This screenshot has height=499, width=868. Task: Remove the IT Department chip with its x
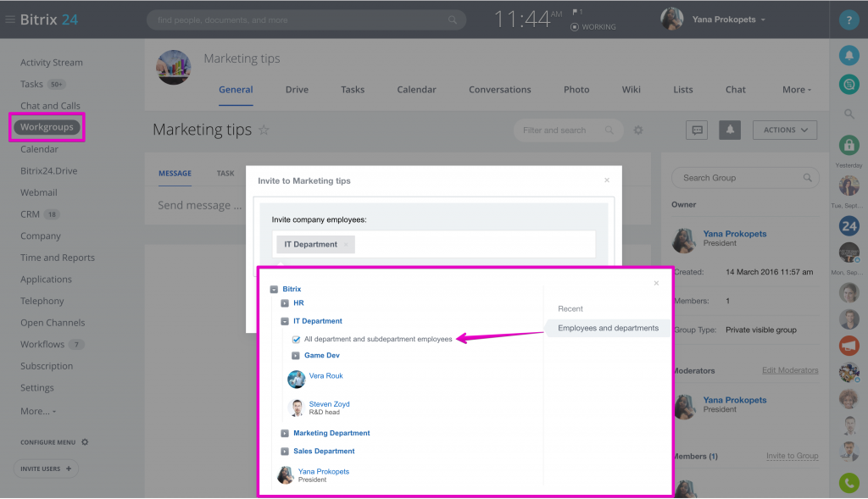346,245
